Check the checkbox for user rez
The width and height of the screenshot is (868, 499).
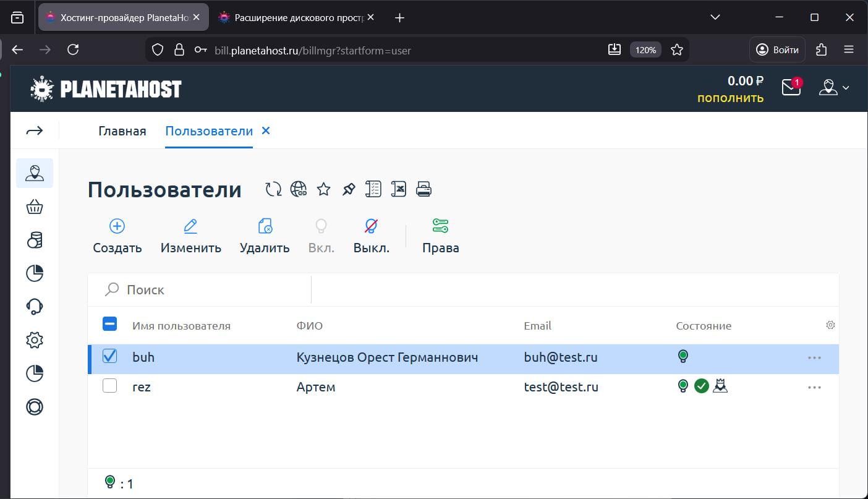click(x=109, y=385)
